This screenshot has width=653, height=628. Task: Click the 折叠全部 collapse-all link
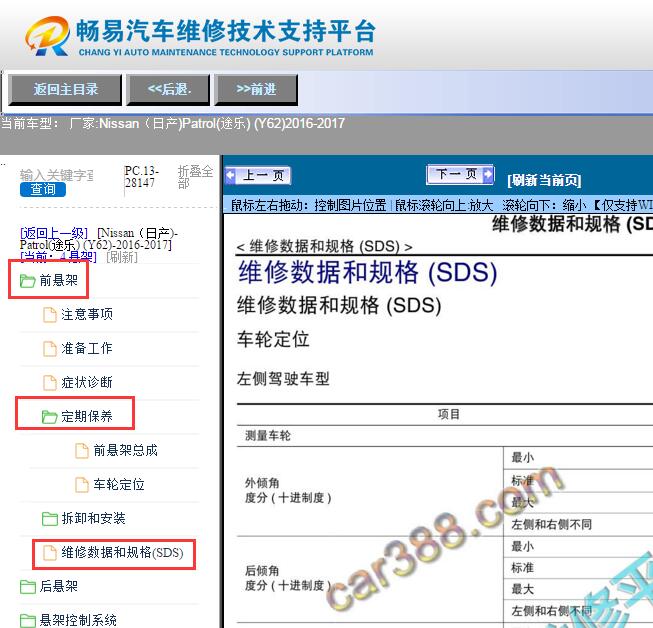coord(195,177)
